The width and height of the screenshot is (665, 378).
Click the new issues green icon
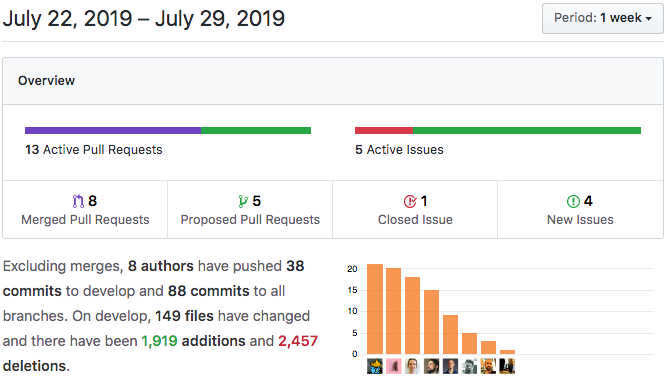[x=573, y=201]
